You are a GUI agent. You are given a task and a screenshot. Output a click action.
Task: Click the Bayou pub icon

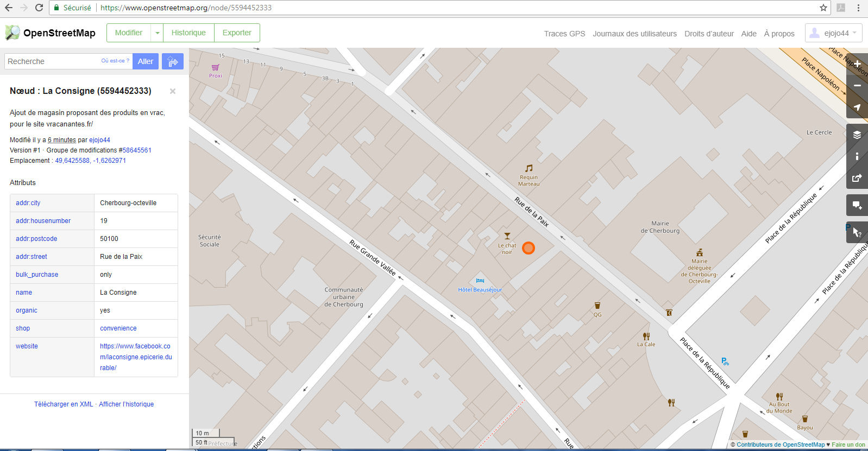pyautogui.click(x=805, y=419)
